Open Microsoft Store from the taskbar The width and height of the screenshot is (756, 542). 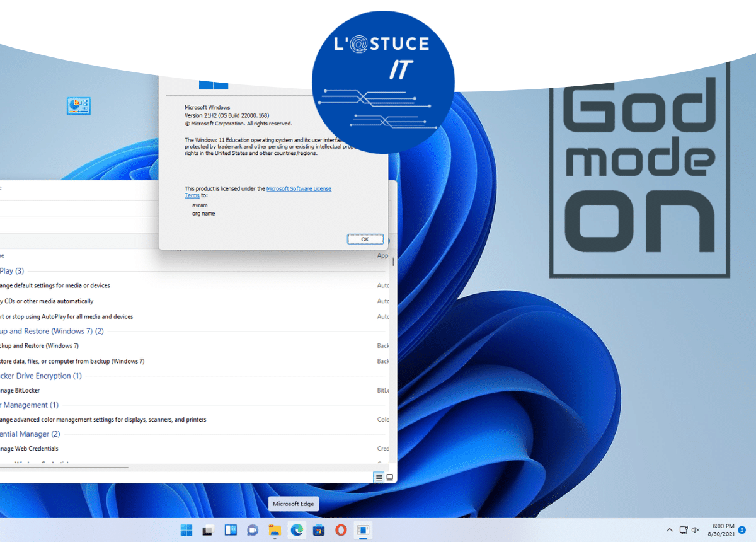(319, 530)
